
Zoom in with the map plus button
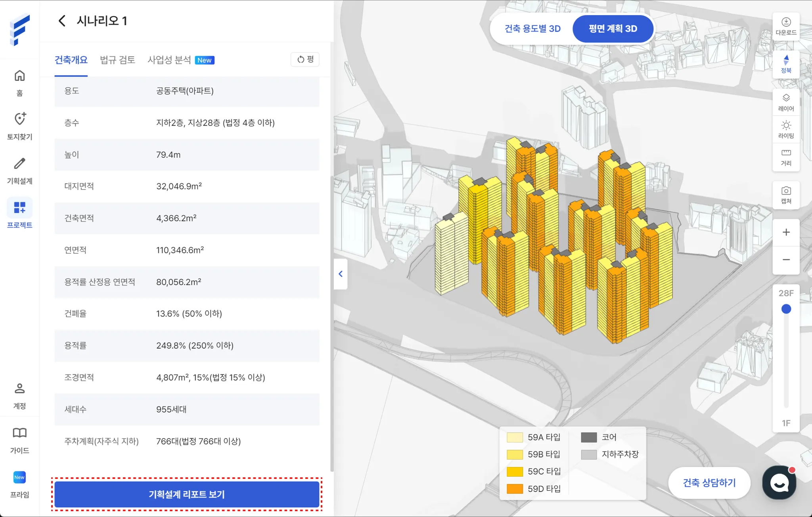[786, 232]
